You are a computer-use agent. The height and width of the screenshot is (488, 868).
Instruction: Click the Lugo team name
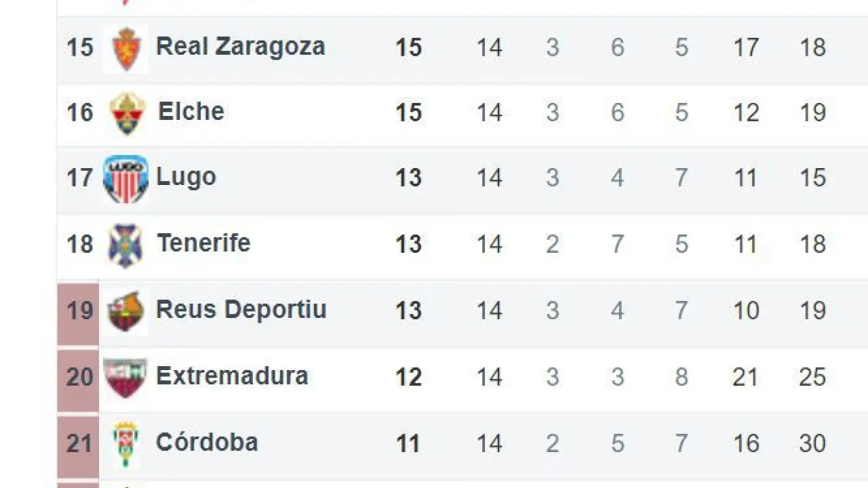point(186,177)
